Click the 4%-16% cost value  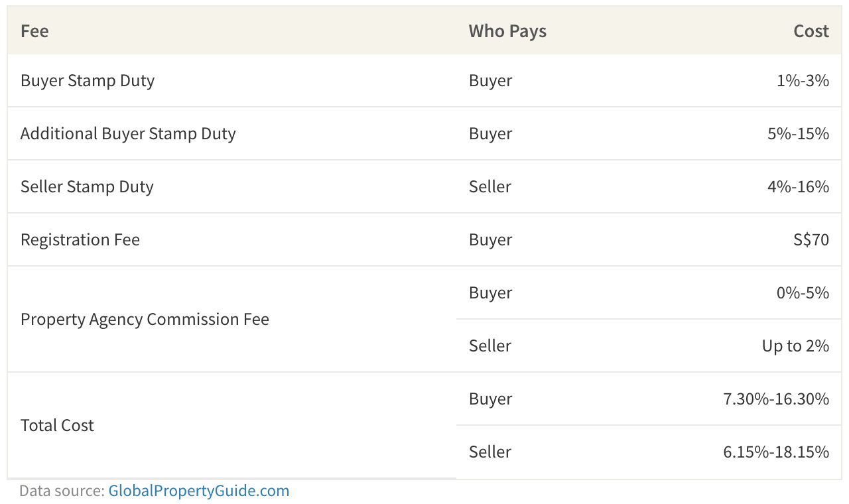point(798,186)
